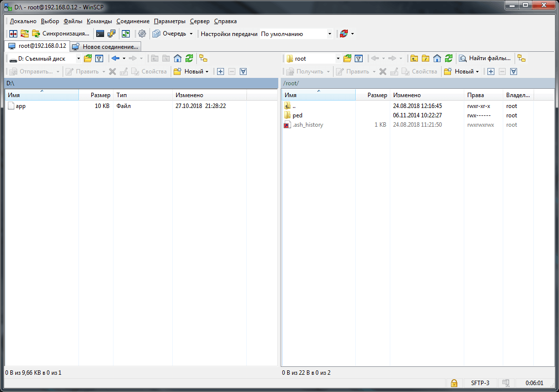This screenshot has width=559, height=392.
Task: Go to remote root directory icon
Action: coord(425,59)
